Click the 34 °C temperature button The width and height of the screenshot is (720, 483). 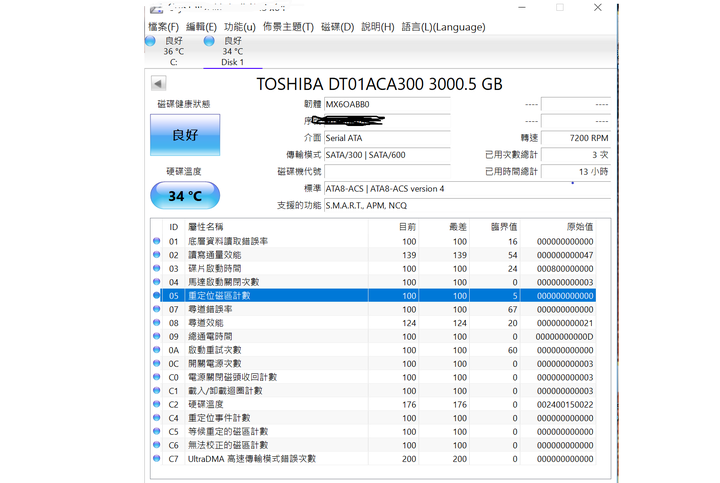pos(185,196)
